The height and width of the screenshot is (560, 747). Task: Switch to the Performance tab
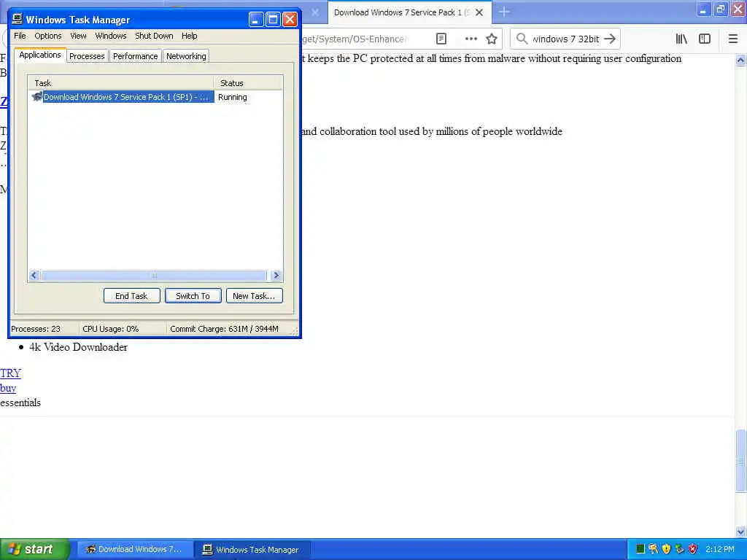pos(135,56)
